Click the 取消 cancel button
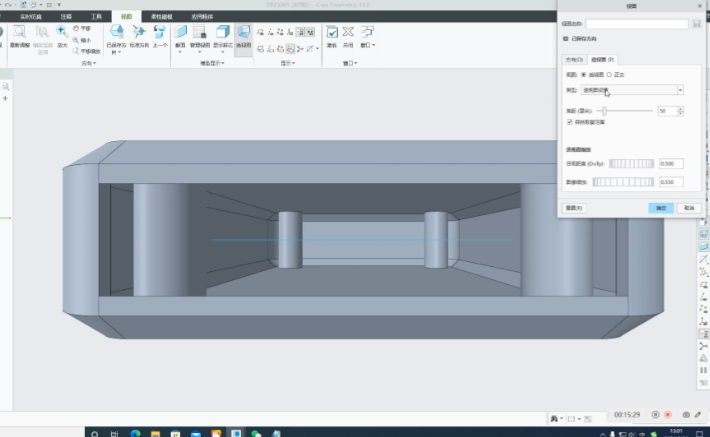Screen dimensions: 710x437 688,208
